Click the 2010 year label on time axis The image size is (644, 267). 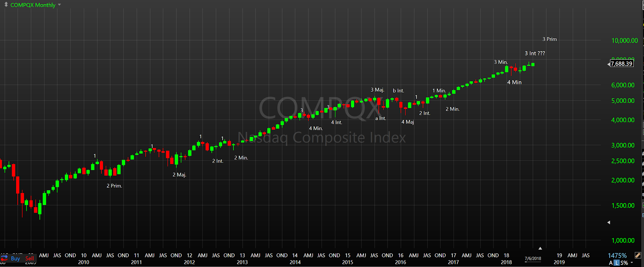tap(84, 262)
